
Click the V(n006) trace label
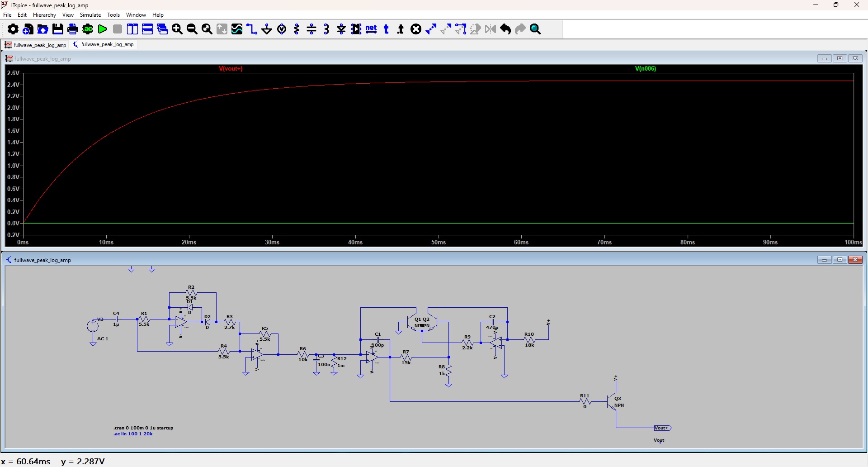[645, 69]
